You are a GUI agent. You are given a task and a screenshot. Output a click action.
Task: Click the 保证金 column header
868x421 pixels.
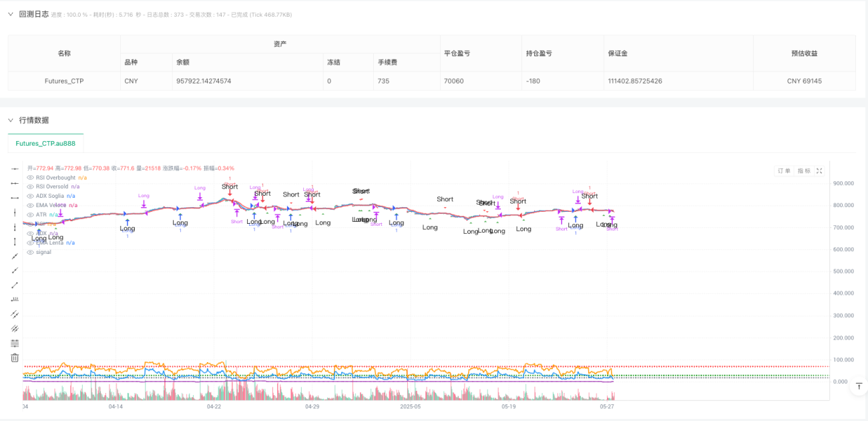[x=678, y=53]
